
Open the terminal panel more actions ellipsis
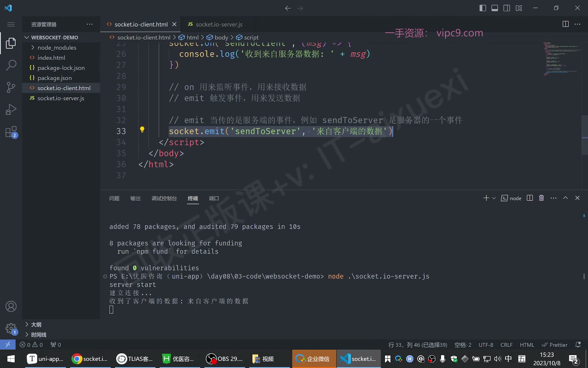point(553,198)
